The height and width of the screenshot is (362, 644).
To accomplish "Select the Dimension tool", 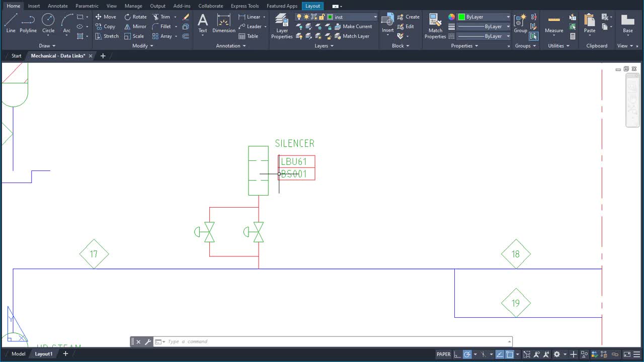I will point(224,23).
